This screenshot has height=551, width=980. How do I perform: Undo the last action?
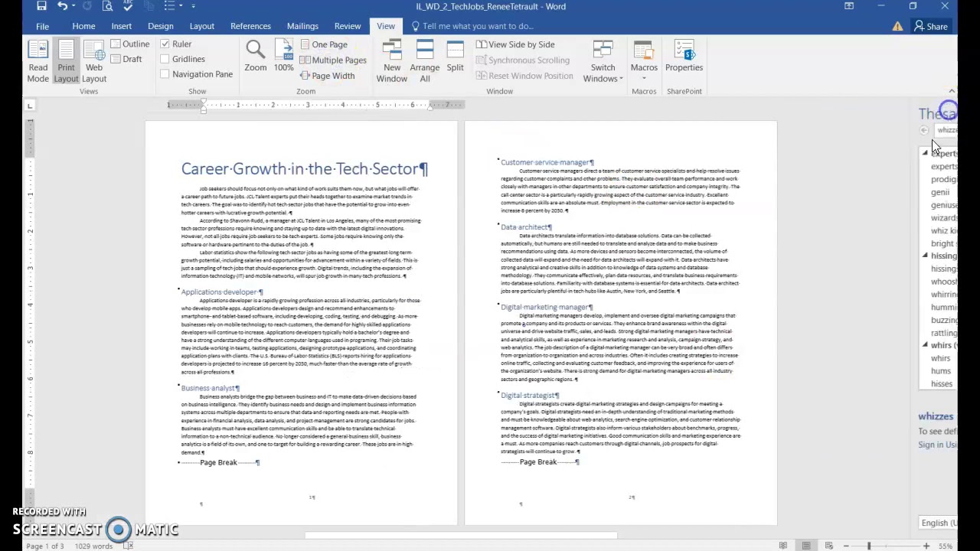tap(62, 6)
